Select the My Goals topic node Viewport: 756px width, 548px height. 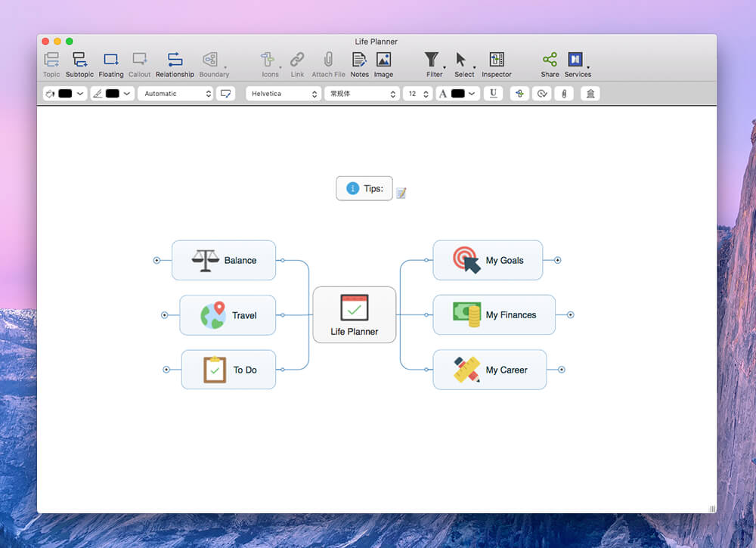click(488, 260)
